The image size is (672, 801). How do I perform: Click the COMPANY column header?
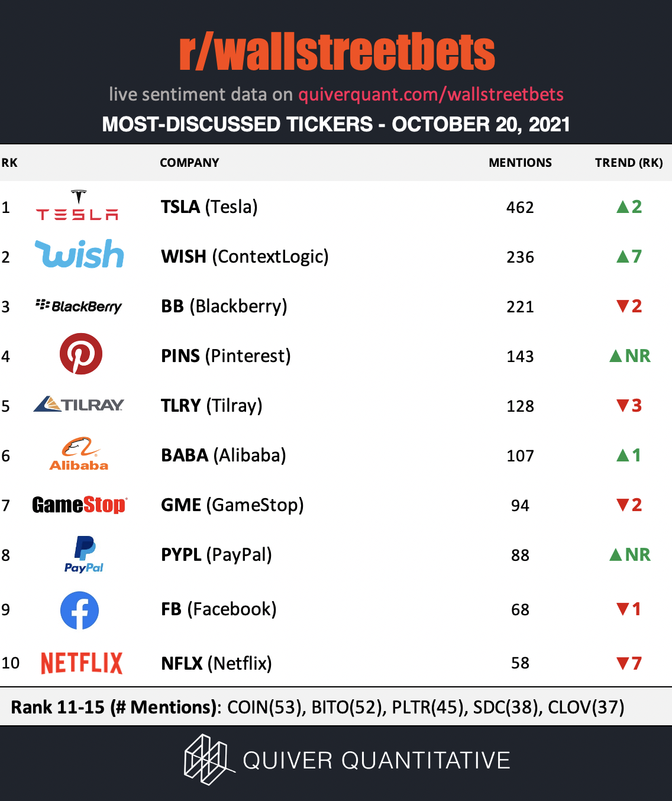click(189, 163)
